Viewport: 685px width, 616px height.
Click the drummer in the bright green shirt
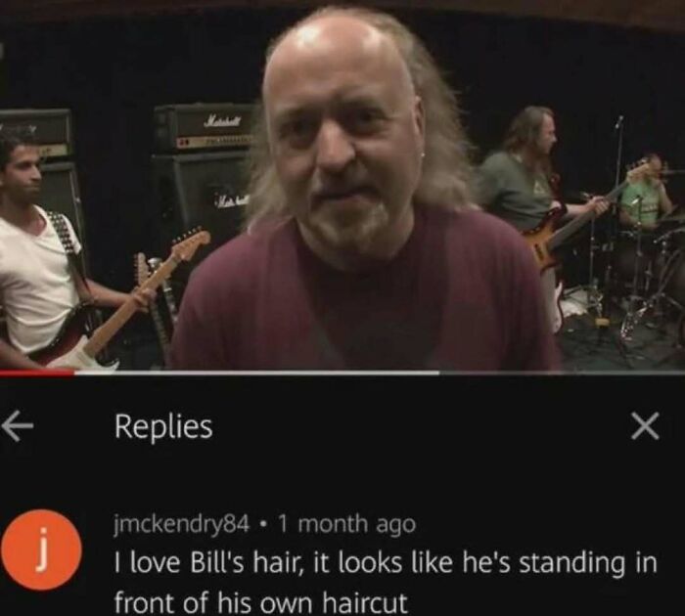pos(646,192)
